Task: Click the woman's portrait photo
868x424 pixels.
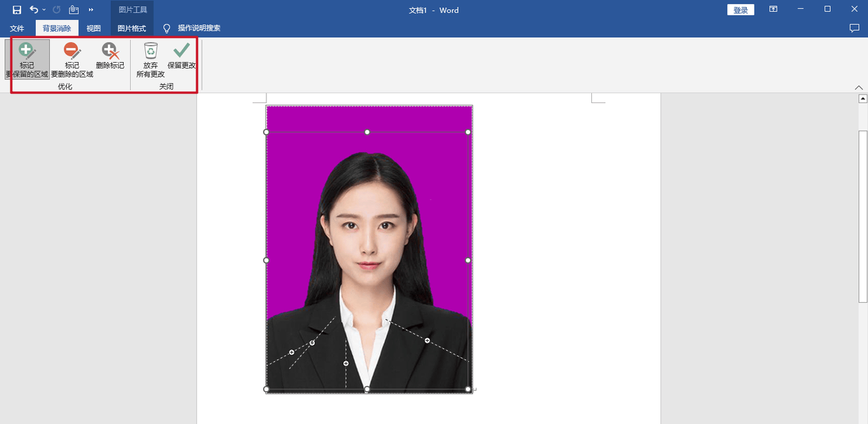Action: coord(369,249)
